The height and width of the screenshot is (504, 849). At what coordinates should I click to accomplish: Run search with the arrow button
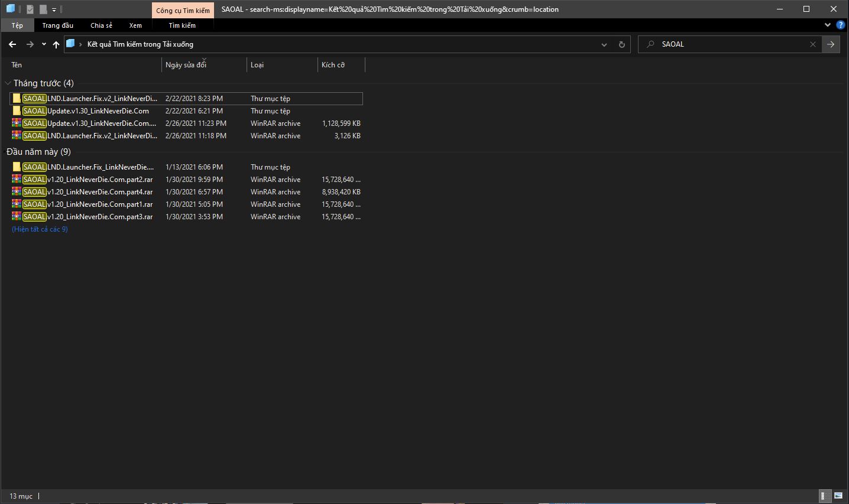pyautogui.click(x=831, y=44)
